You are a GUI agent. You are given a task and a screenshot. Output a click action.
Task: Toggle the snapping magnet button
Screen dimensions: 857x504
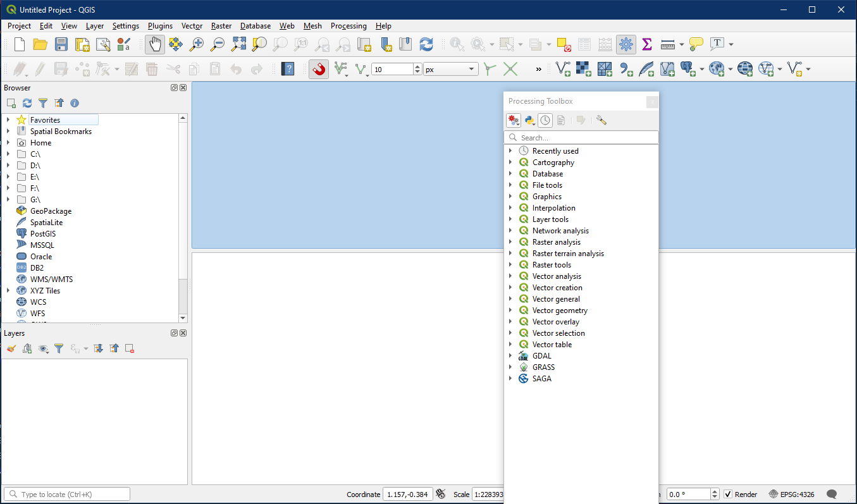319,69
